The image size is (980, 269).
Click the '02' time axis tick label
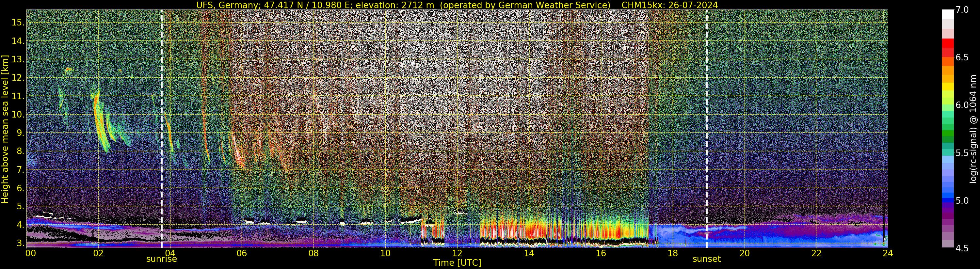(98, 253)
